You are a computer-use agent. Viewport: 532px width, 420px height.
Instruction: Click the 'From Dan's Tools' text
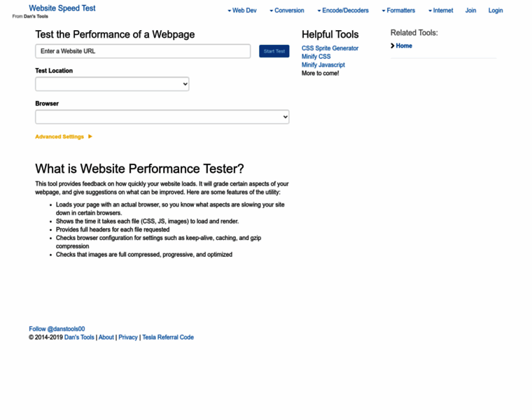click(30, 16)
